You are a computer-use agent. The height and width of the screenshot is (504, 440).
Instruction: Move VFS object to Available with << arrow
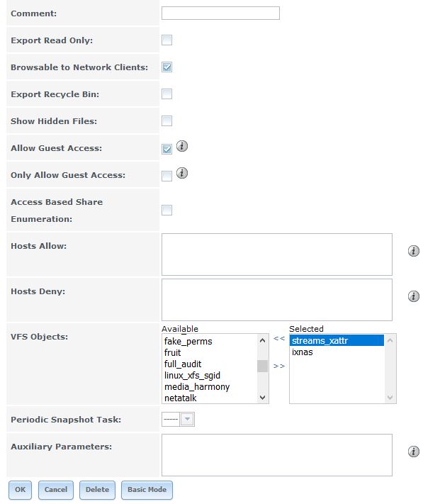click(x=279, y=338)
